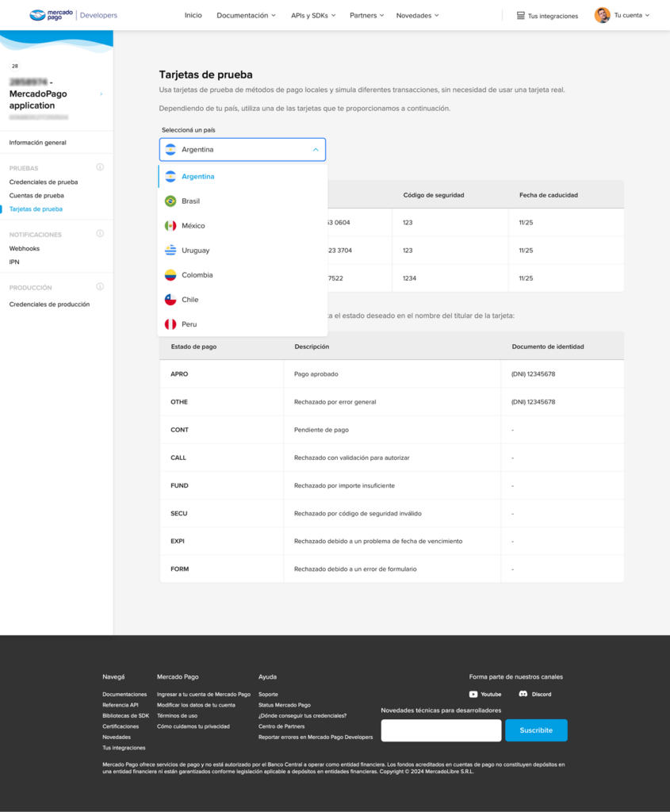
Task: Click the FUND payment status cell
Action: tap(221, 486)
